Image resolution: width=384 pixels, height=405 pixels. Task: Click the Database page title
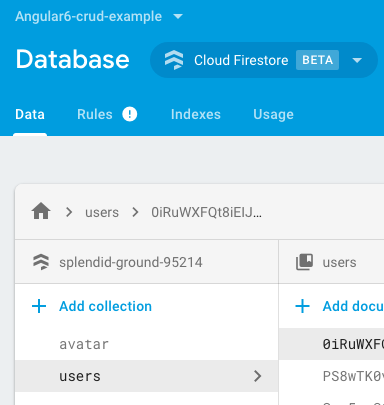click(x=73, y=59)
